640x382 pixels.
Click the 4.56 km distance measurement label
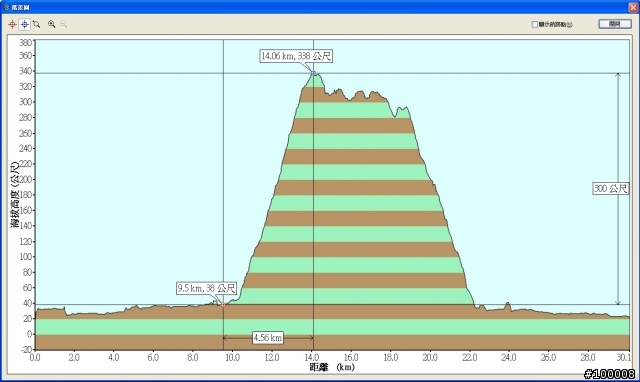(268, 338)
